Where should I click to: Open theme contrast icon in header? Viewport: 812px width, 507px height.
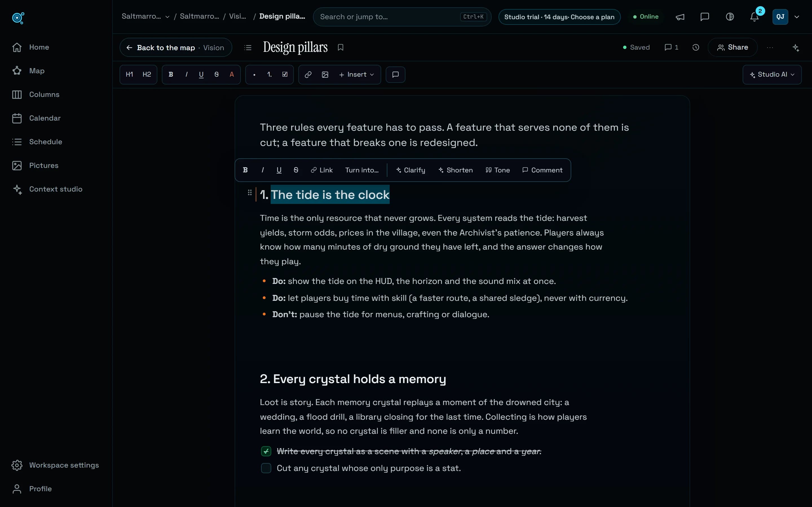(730, 17)
